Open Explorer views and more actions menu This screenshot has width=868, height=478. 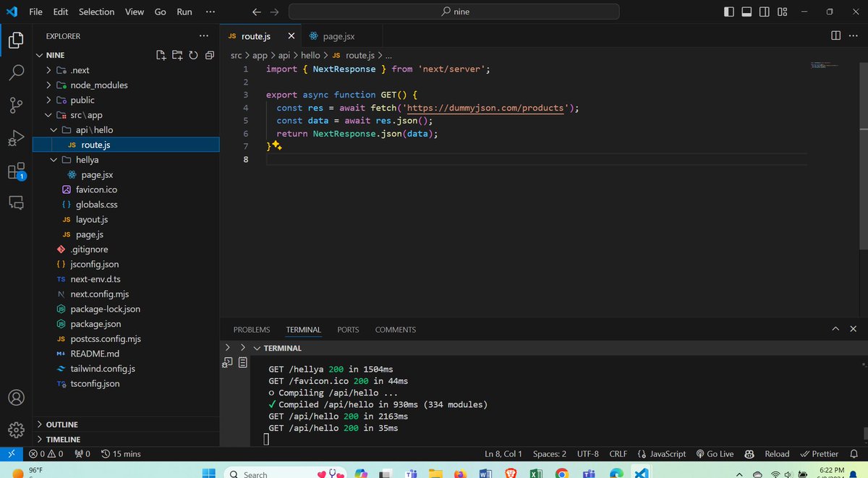click(x=204, y=35)
